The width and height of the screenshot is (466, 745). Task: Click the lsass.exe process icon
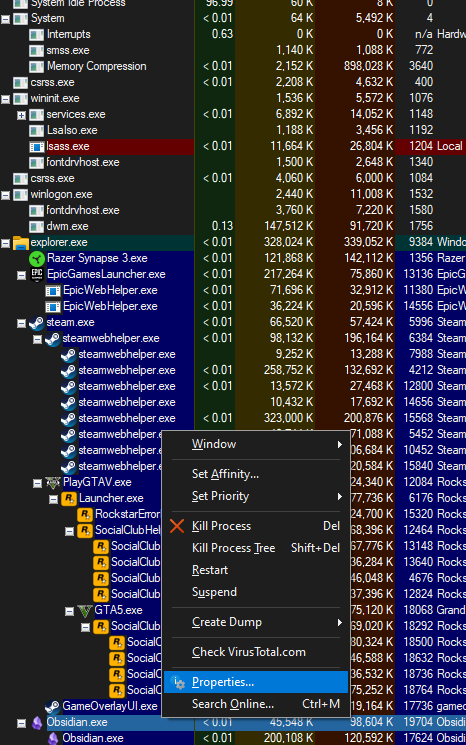[x=37, y=147]
